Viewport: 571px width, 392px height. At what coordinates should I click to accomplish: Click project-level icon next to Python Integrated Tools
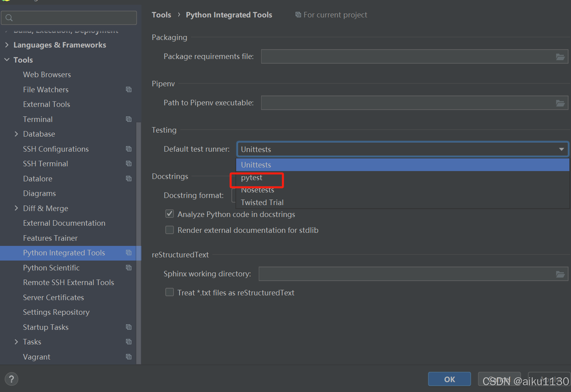pos(129,253)
